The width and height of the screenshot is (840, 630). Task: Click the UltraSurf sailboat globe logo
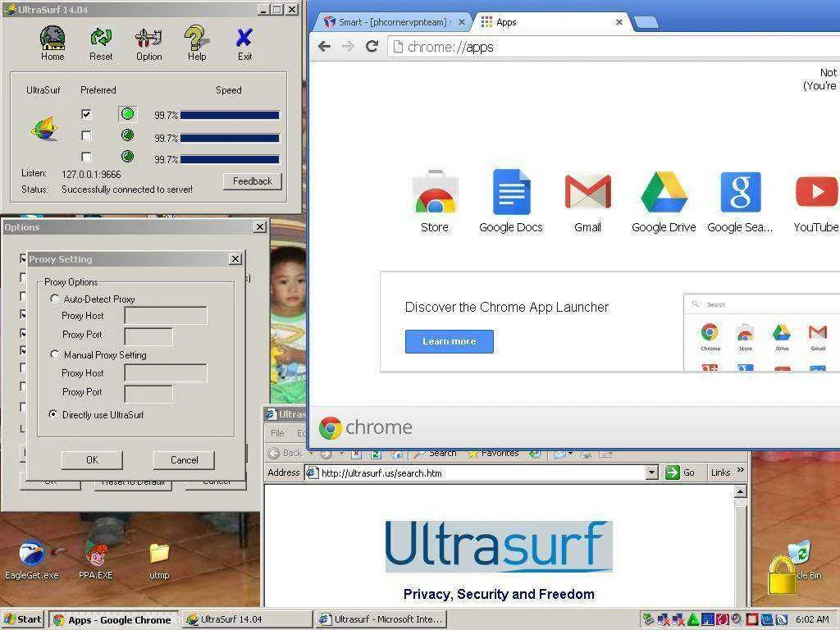[44, 129]
